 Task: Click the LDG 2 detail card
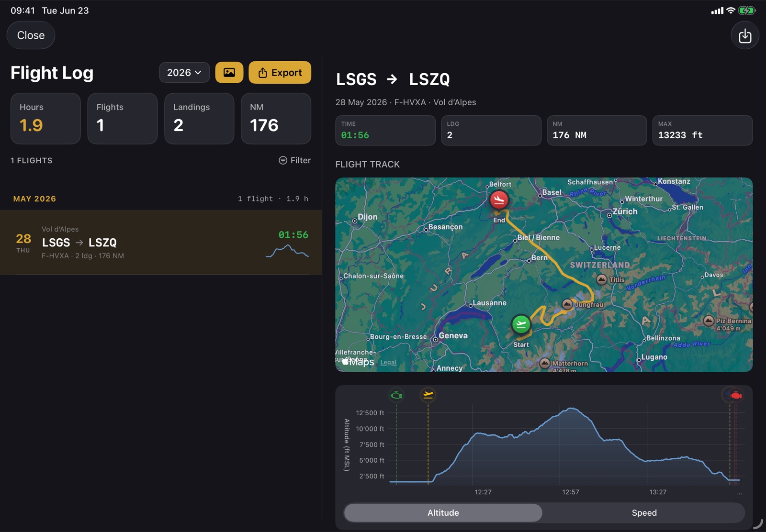pos(491,130)
